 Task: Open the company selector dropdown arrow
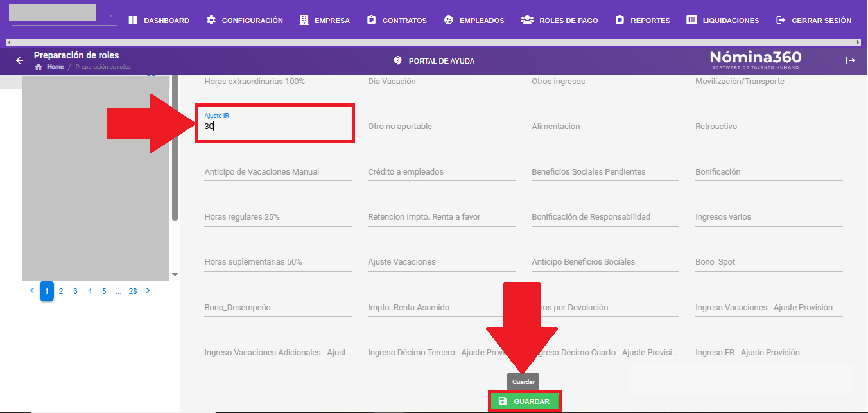[x=111, y=16]
